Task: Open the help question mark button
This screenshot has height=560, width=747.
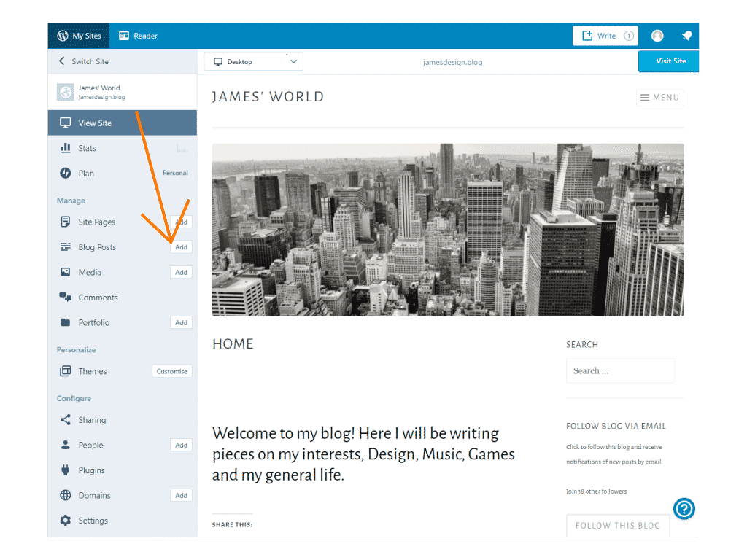Action: click(684, 509)
